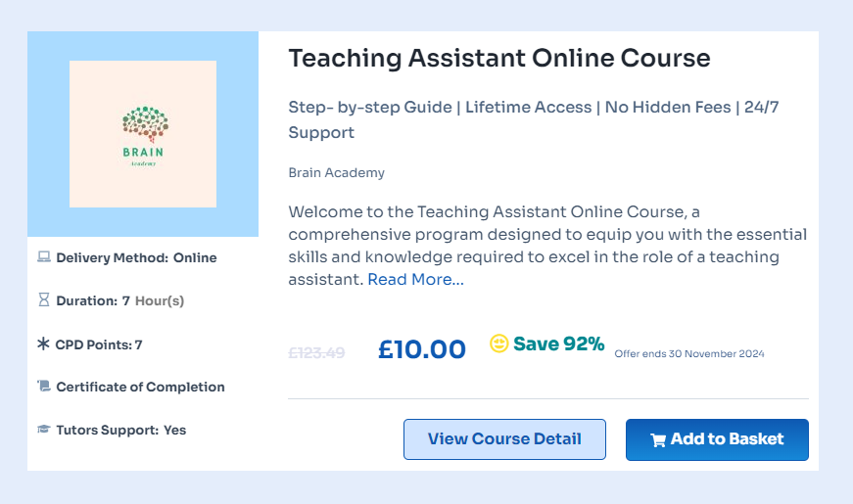
Task: Click the offer ends 30 November text
Action: [x=688, y=353]
